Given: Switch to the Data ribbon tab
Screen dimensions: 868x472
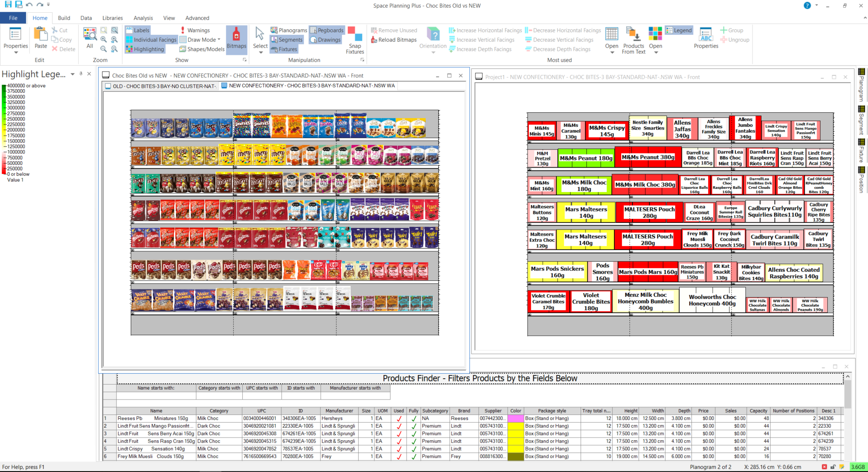Looking at the screenshot, I should pos(86,18).
